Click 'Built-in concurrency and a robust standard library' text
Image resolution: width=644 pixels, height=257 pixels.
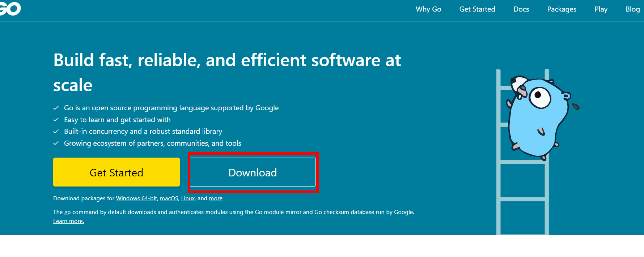pyautogui.click(x=143, y=132)
